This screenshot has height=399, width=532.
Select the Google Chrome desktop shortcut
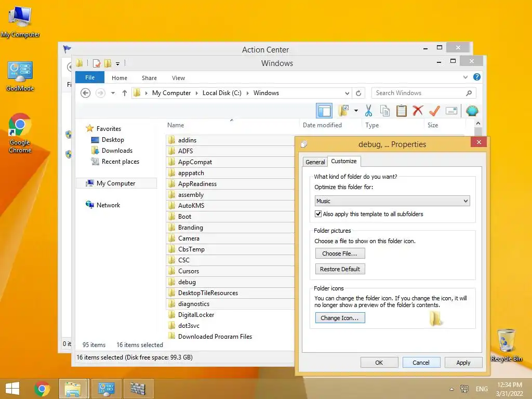click(x=20, y=133)
